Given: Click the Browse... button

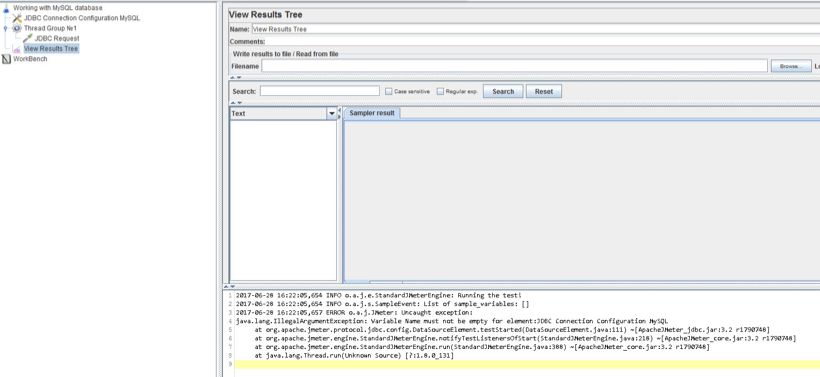Looking at the screenshot, I should tap(791, 66).
